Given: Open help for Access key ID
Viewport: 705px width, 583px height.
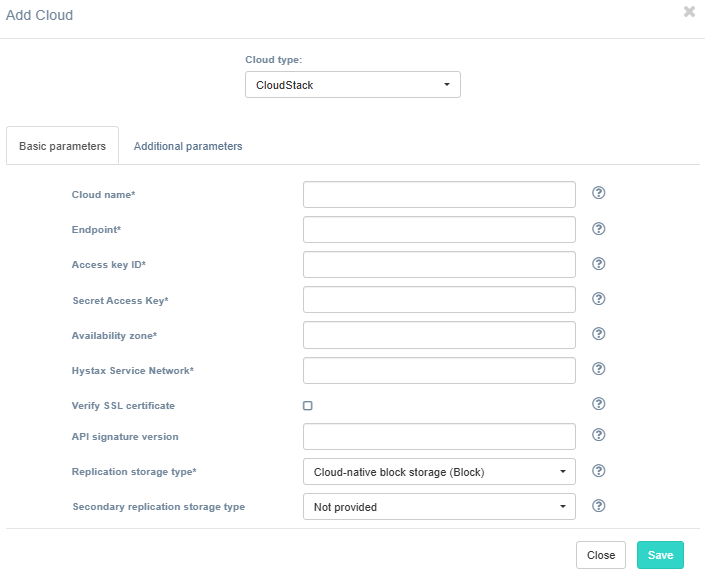Looking at the screenshot, I should point(598,264).
